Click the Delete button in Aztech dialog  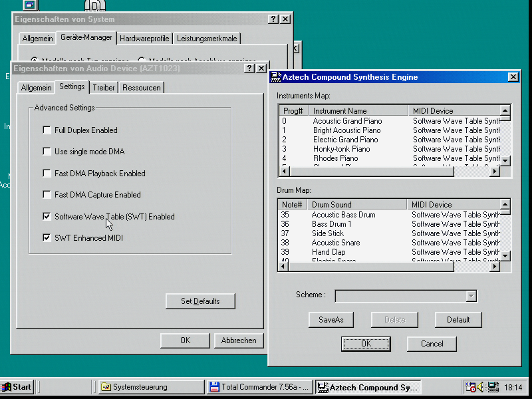394,320
